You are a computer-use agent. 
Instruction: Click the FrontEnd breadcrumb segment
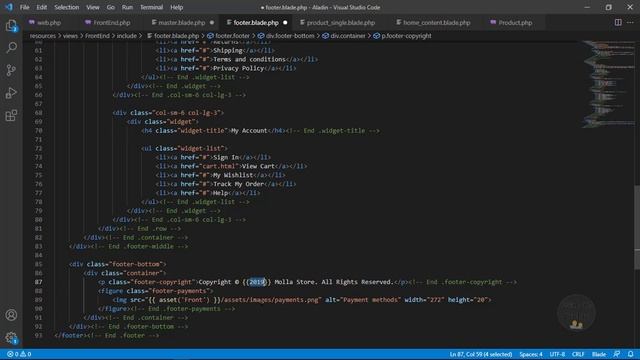pyautogui.click(x=97, y=36)
